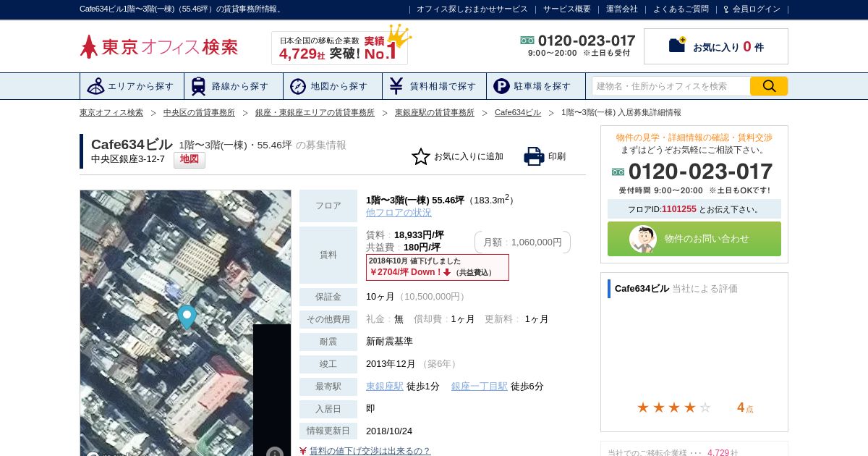Click お気に入りに追加 text
Viewport: 868px width, 456px height.
tap(469, 156)
